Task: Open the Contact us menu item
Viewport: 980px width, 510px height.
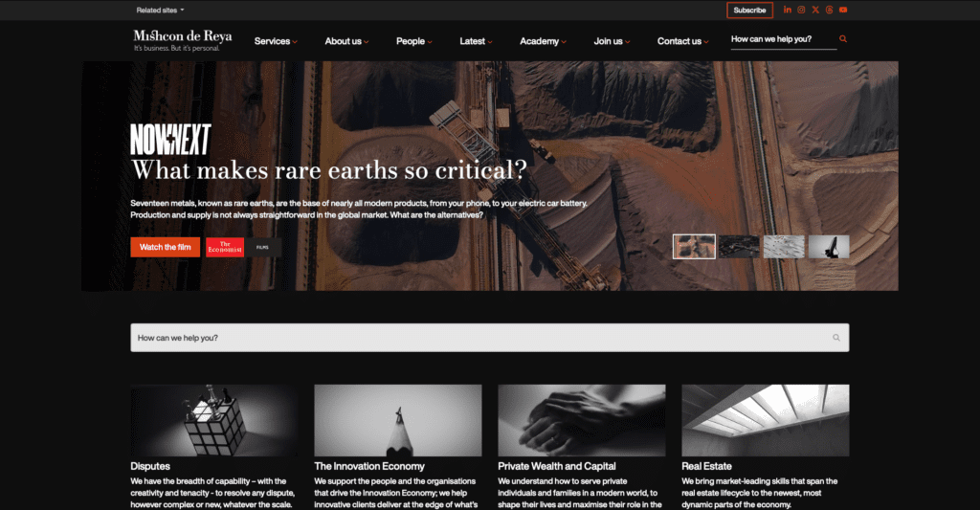Action: pyautogui.click(x=683, y=41)
